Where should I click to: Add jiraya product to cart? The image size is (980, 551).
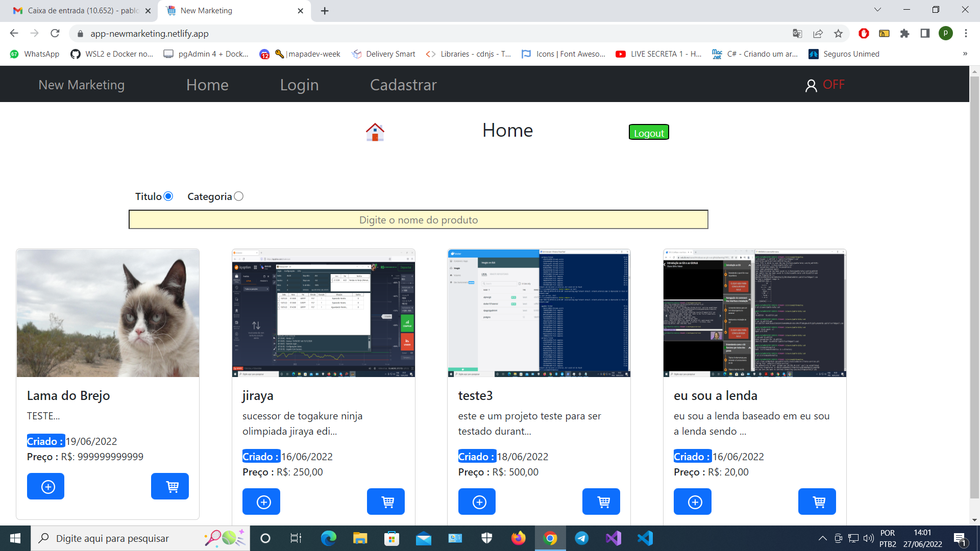(x=386, y=502)
